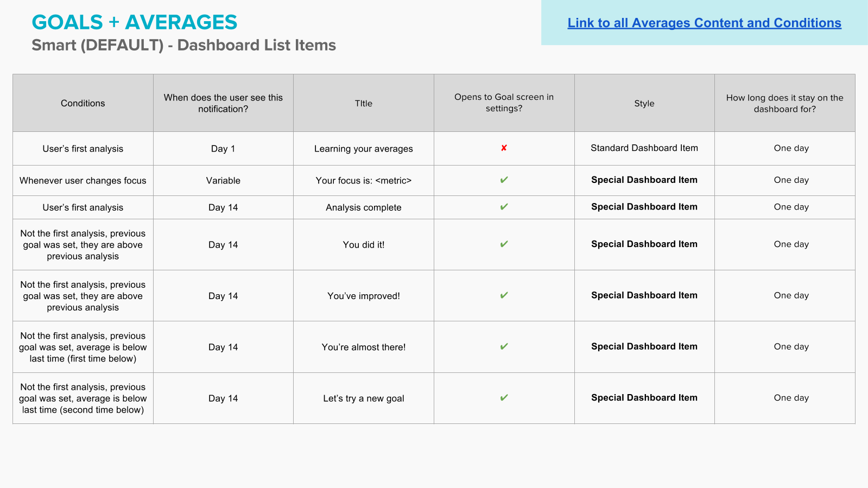Select the Variable cell
868x488 pixels.
tap(223, 181)
